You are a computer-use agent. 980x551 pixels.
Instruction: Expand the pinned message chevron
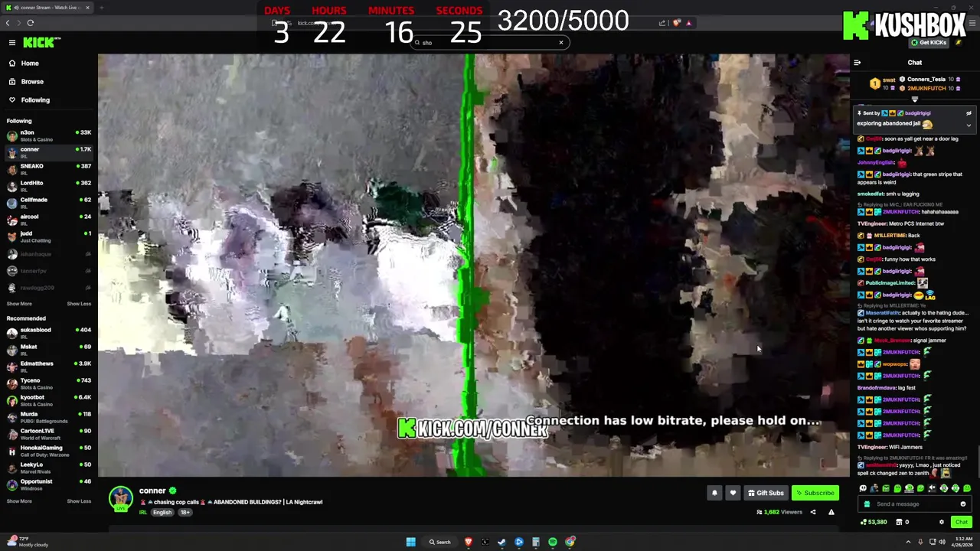[969, 125]
